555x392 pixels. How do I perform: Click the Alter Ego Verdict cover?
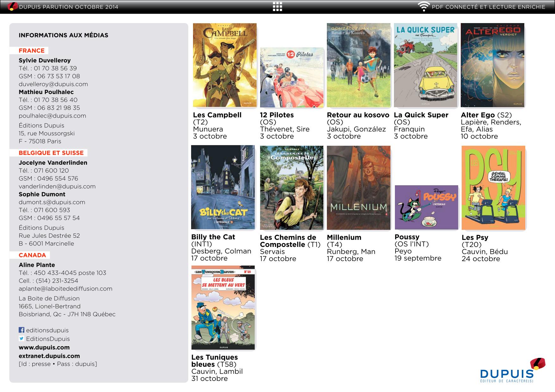(x=492, y=65)
